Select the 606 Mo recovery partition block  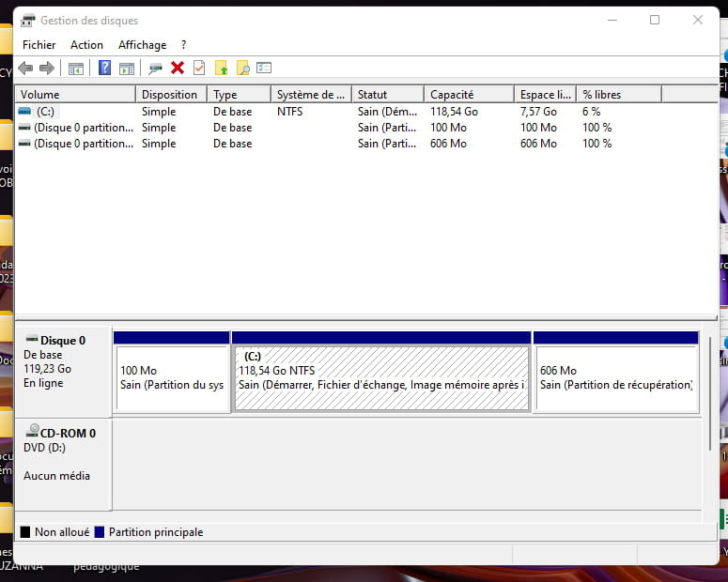[x=615, y=377]
